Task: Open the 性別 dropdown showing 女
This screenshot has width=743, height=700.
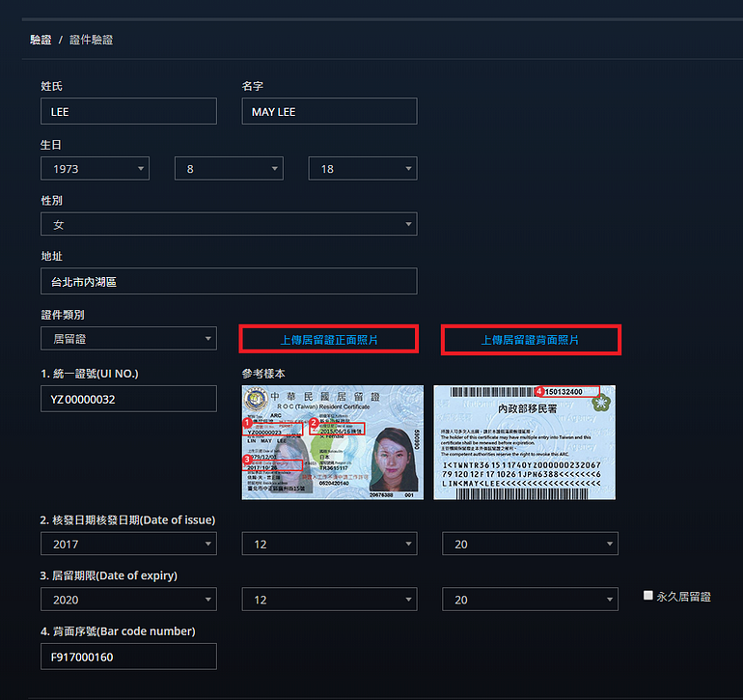Action: [229, 224]
